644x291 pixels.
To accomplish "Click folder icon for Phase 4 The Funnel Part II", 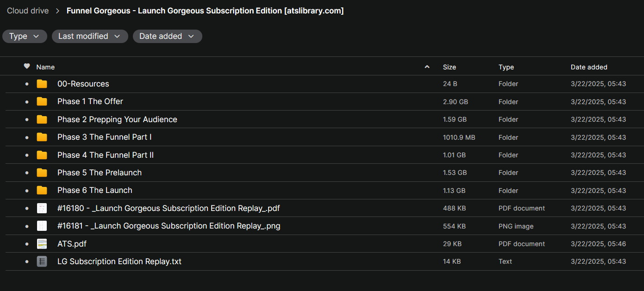I will tap(42, 155).
